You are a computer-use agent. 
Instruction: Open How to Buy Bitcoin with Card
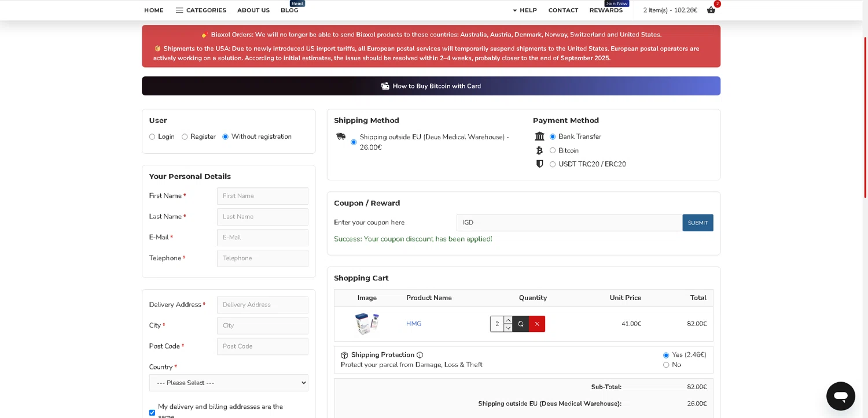click(431, 86)
